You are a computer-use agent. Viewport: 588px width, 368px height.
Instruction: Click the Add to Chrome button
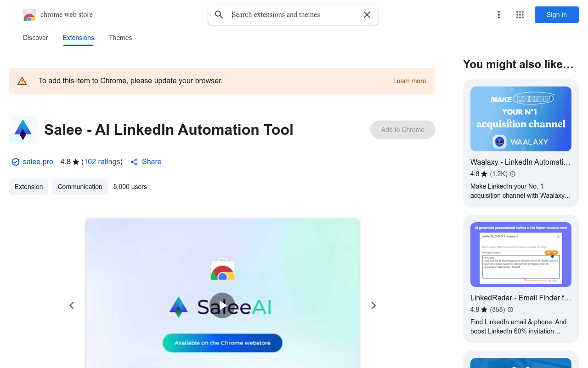tap(403, 130)
